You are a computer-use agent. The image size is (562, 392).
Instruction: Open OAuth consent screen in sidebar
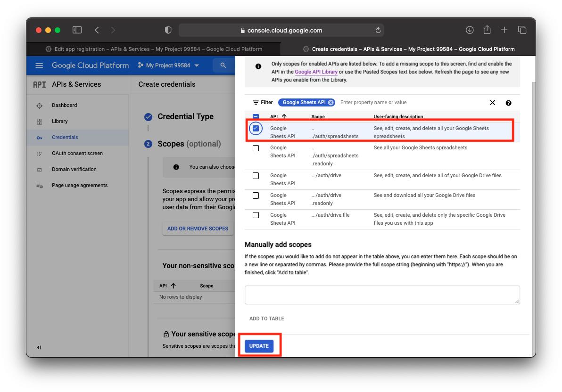pyautogui.click(x=77, y=153)
